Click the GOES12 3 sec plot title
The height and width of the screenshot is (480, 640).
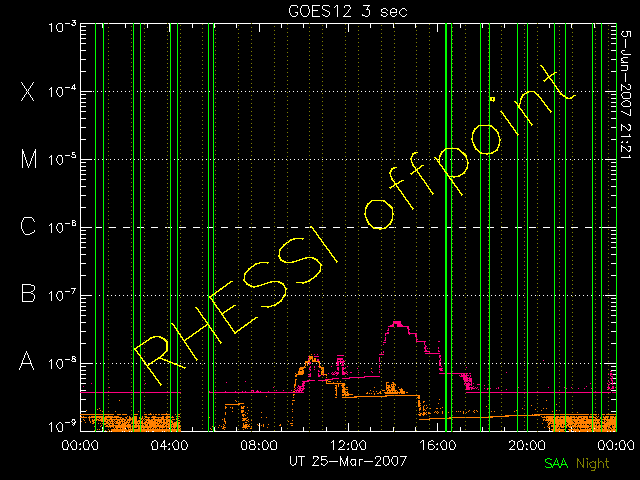[348, 11]
